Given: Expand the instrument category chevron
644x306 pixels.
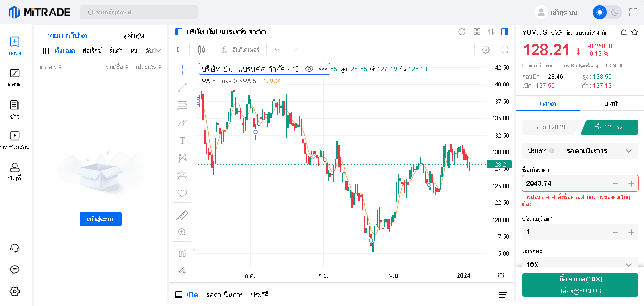Looking at the screenshot, I should click(158, 50).
